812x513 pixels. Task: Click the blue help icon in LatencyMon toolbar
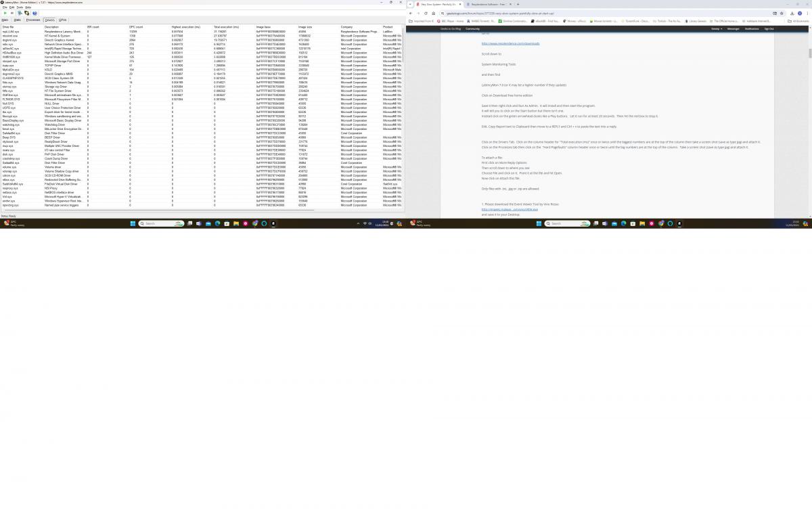[35, 13]
